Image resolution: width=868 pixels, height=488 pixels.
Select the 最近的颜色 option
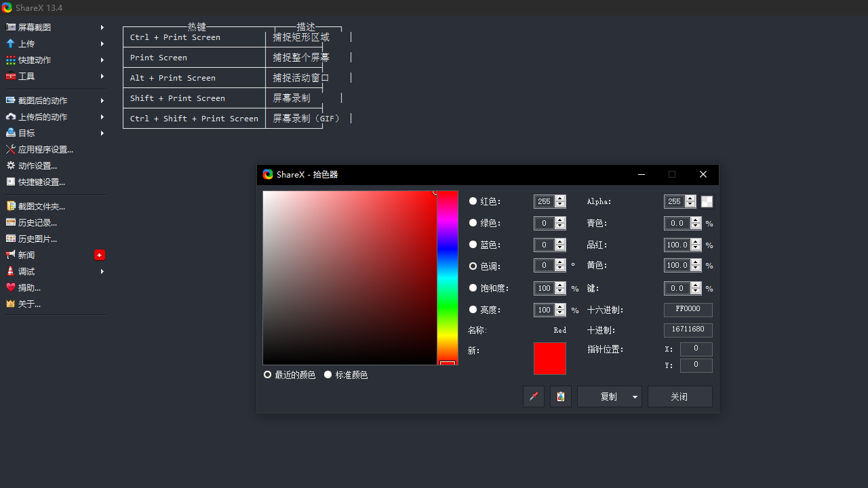click(x=268, y=374)
